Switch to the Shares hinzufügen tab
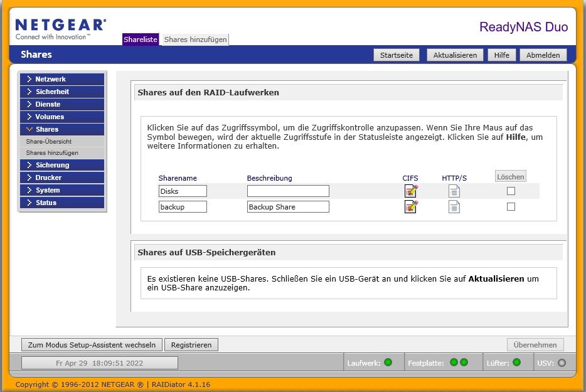 coord(194,40)
